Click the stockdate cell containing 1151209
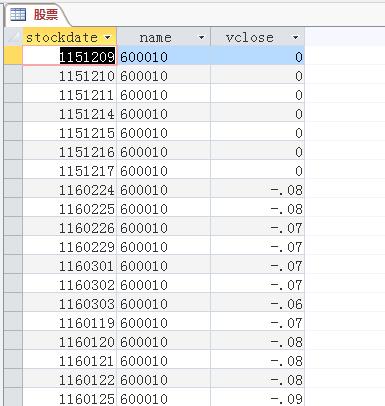This screenshot has width=385, height=406. pos(70,56)
